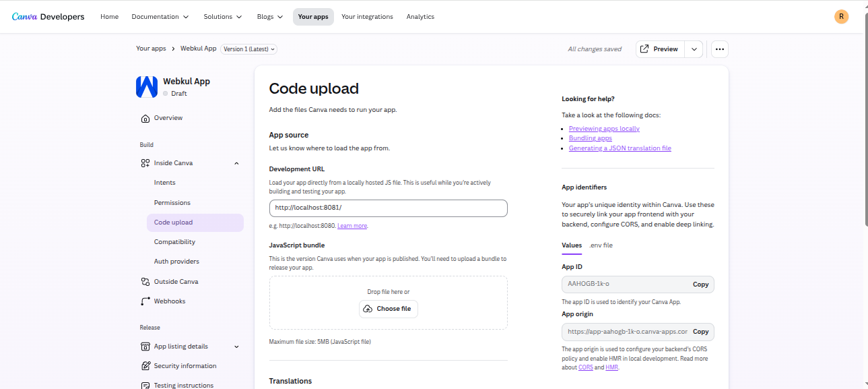Open the Solutions dropdown menu
Viewport: 868px width, 389px height.
click(222, 17)
